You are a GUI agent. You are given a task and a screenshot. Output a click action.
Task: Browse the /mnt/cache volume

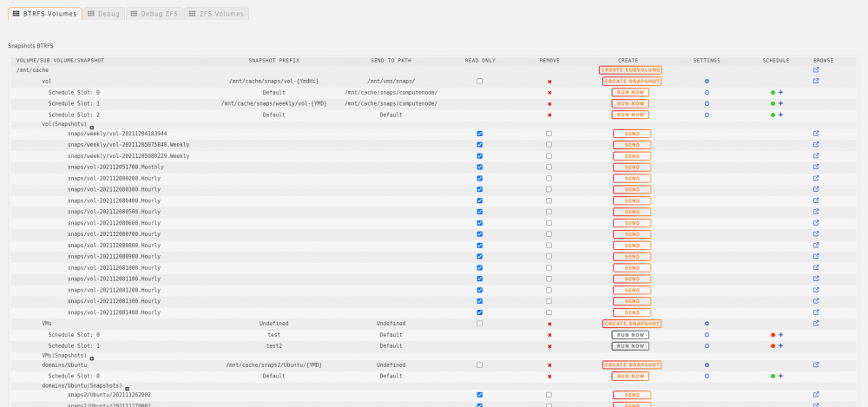(816, 70)
